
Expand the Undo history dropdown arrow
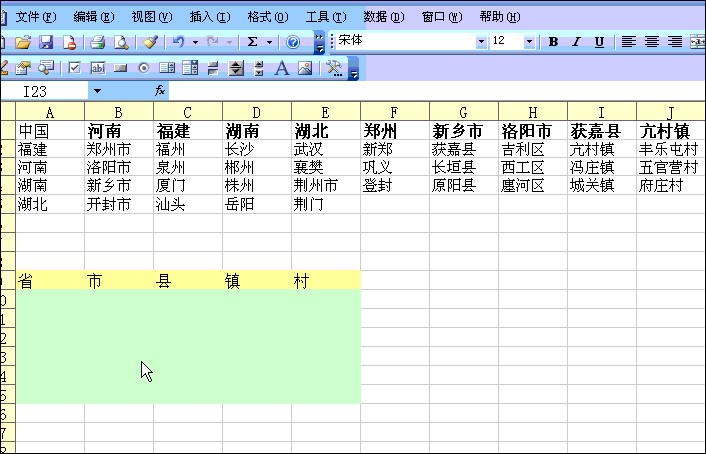coord(195,42)
